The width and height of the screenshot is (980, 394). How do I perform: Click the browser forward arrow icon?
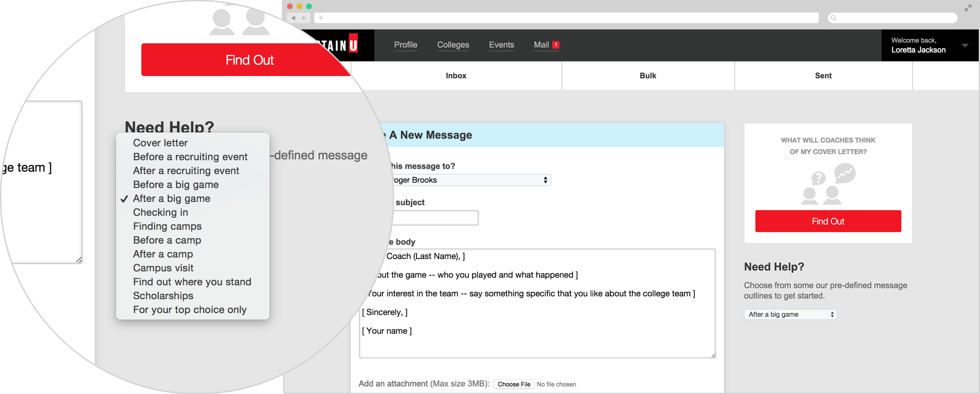pyautogui.click(x=304, y=18)
